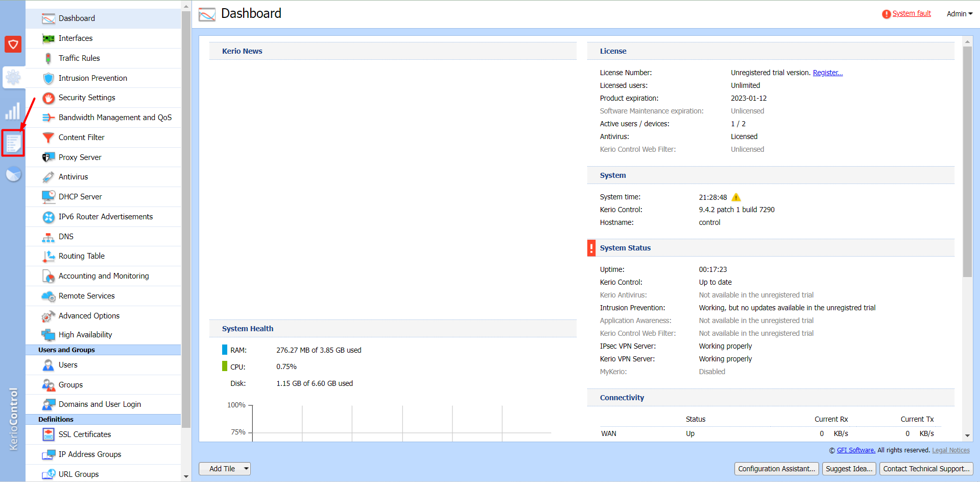
Task: Open Remote Services
Action: 103,296
